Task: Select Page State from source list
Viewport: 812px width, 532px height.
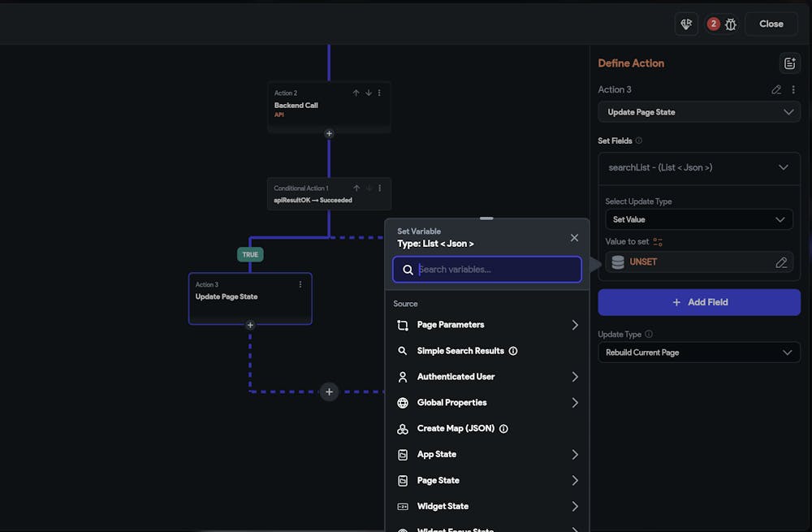Action: point(438,480)
